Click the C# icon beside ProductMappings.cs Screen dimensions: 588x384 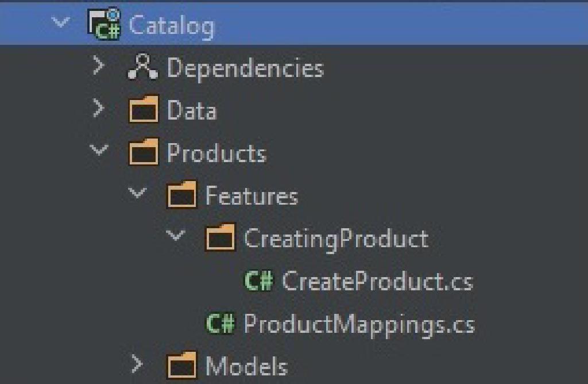coord(220,324)
